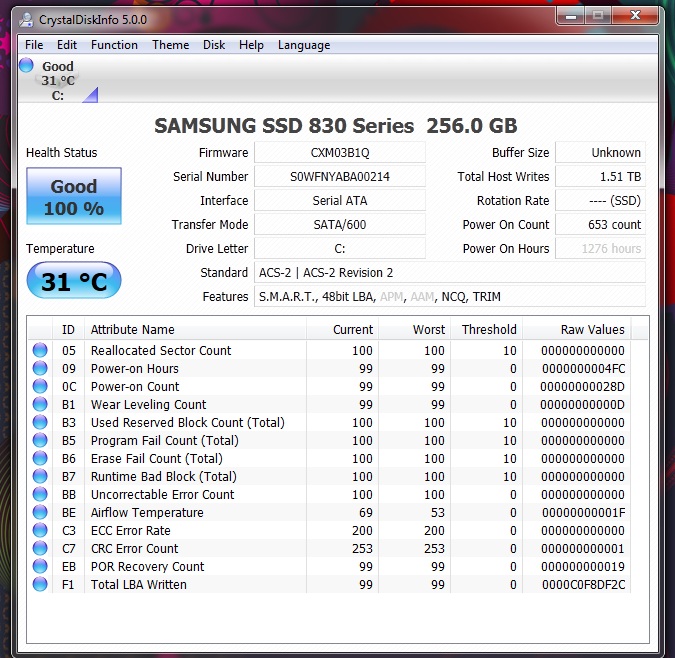Open the Disk menu
675x658 pixels.
(x=214, y=45)
